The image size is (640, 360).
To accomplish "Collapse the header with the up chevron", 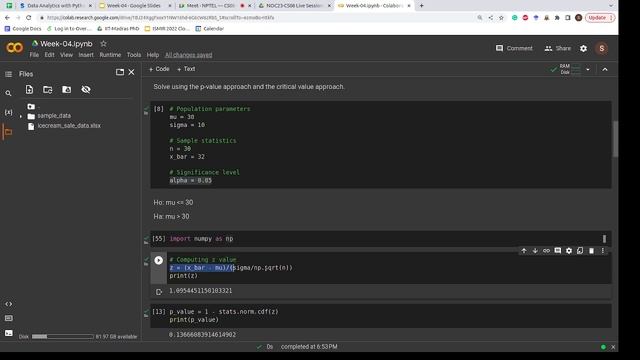I will click(x=605, y=69).
